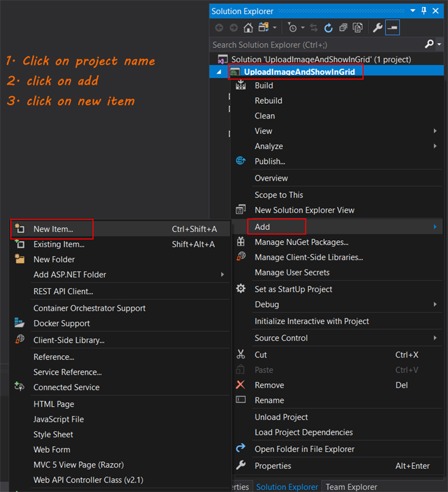The height and width of the screenshot is (492, 448).
Task: Click the Show All Files icon
Action: [358, 28]
